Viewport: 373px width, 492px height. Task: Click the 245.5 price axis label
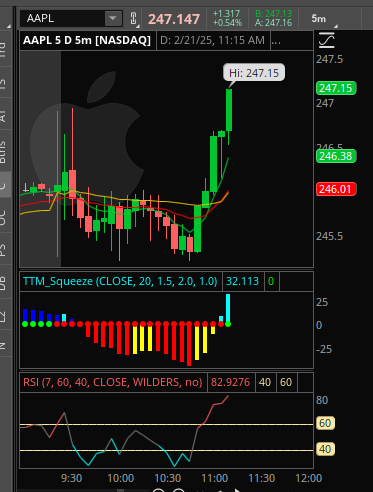[x=329, y=236]
